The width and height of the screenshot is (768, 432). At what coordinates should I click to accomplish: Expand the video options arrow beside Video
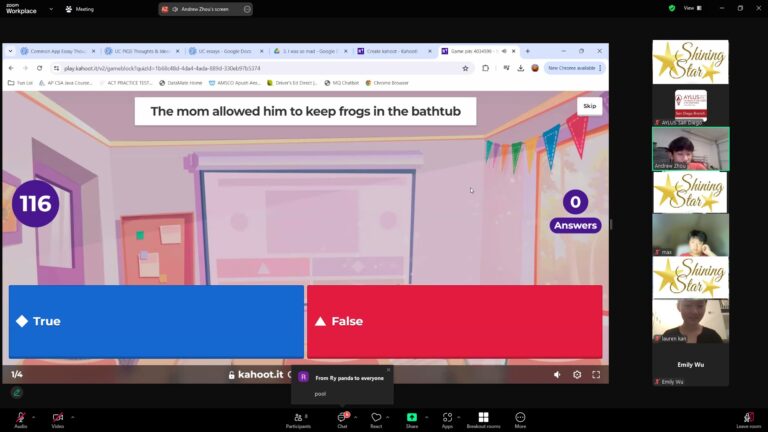click(x=72, y=417)
